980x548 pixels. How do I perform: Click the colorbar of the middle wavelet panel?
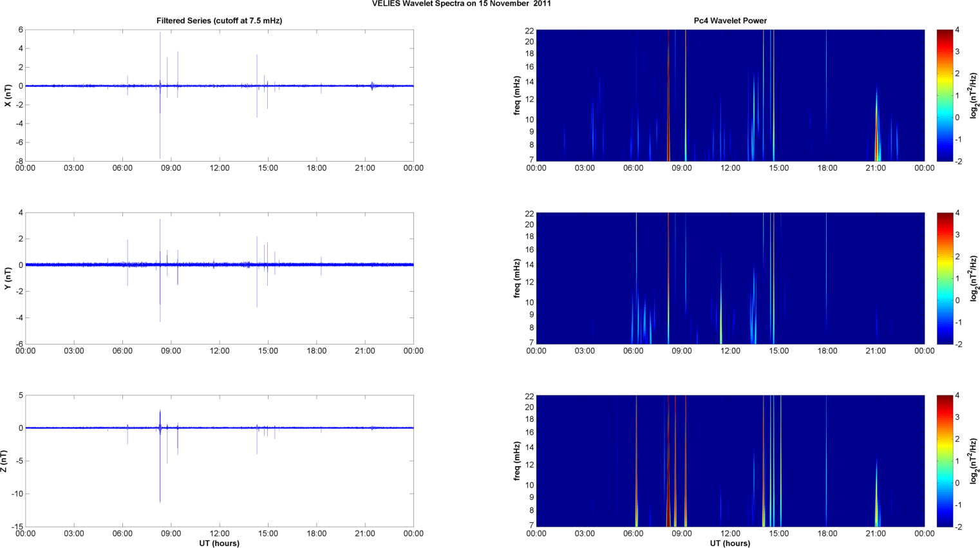pyautogui.click(x=944, y=278)
